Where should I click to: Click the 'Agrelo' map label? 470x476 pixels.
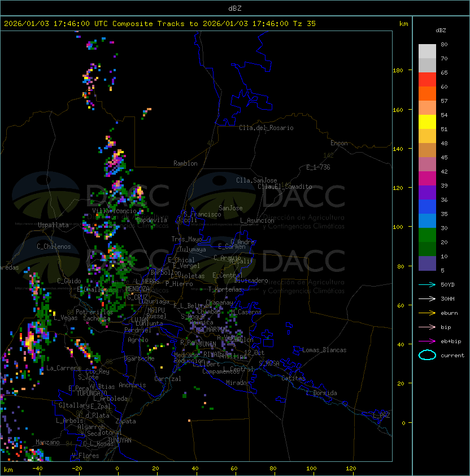point(138,340)
